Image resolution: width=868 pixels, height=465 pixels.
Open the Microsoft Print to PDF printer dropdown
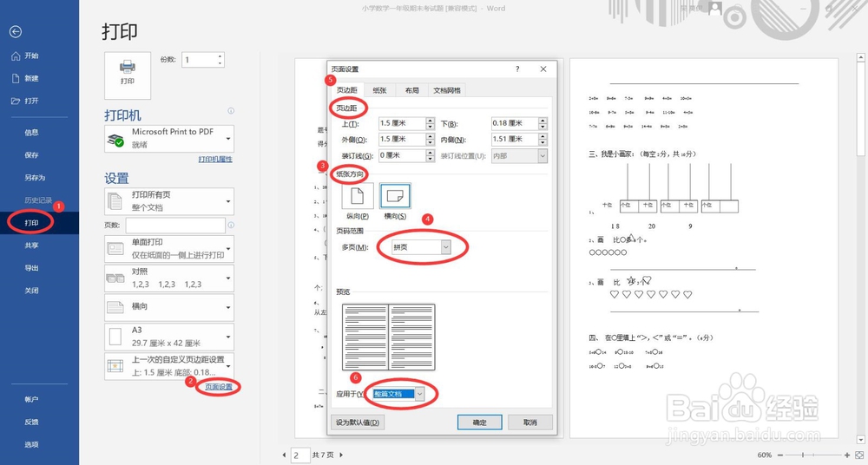(x=169, y=139)
